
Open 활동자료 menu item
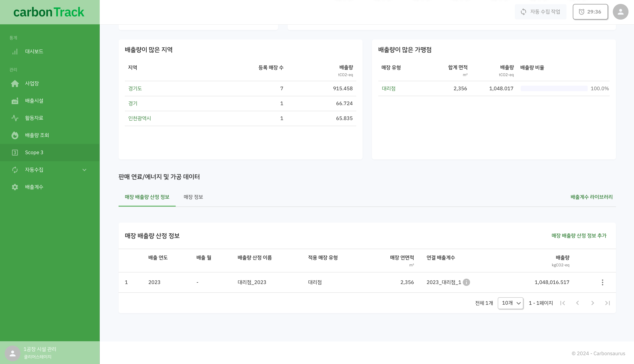(x=50, y=118)
